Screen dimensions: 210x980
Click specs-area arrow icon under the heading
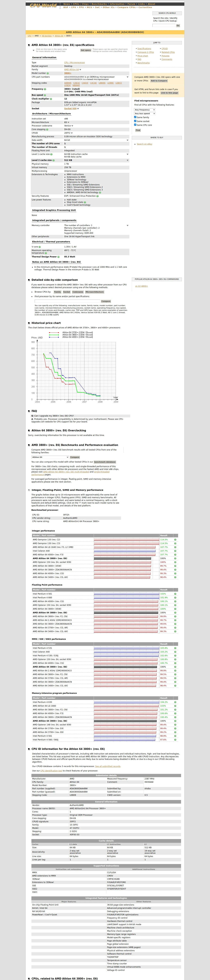[34, 50]
